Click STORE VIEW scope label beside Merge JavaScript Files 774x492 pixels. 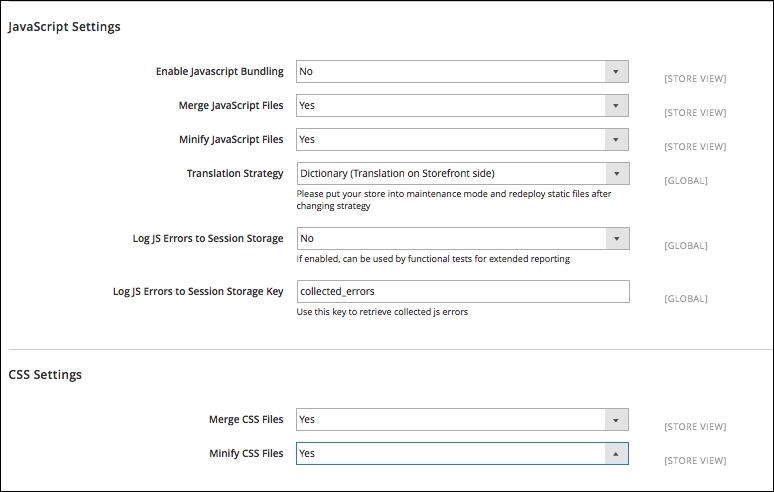click(695, 113)
